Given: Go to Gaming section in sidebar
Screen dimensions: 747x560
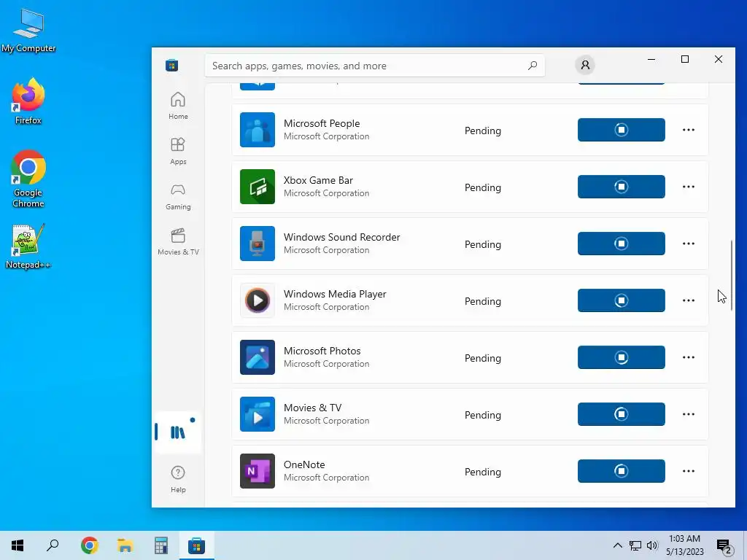Looking at the screenshot, I should 178,196.
